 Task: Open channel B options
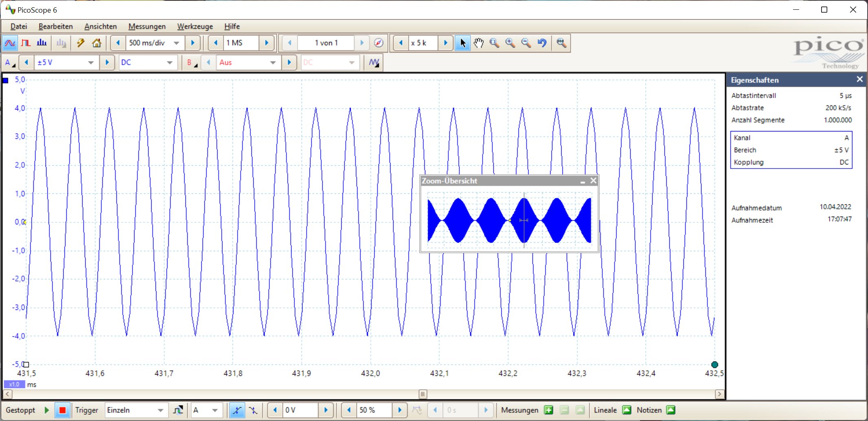point(191,63)
